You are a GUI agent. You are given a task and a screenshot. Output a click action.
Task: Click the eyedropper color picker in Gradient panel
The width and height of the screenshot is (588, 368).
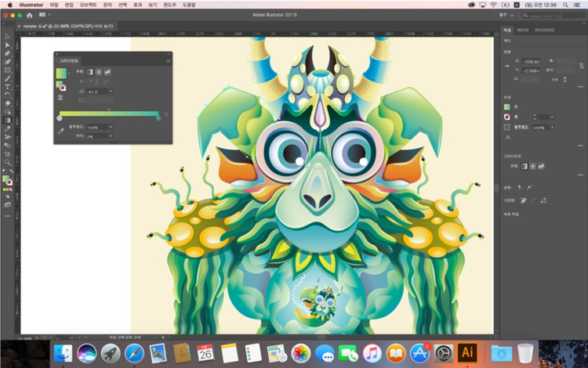60,131
